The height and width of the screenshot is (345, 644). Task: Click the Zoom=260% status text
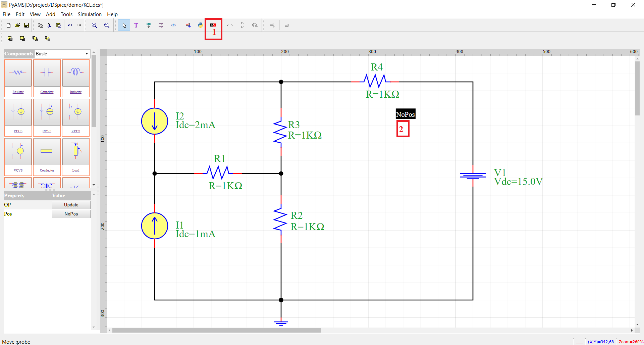click(631, 342)
